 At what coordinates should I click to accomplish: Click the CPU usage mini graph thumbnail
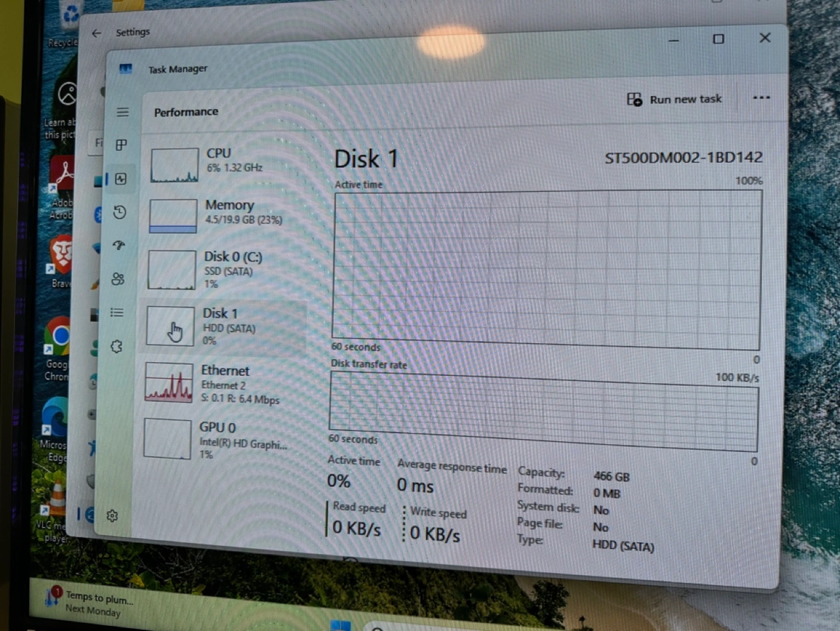174,165
